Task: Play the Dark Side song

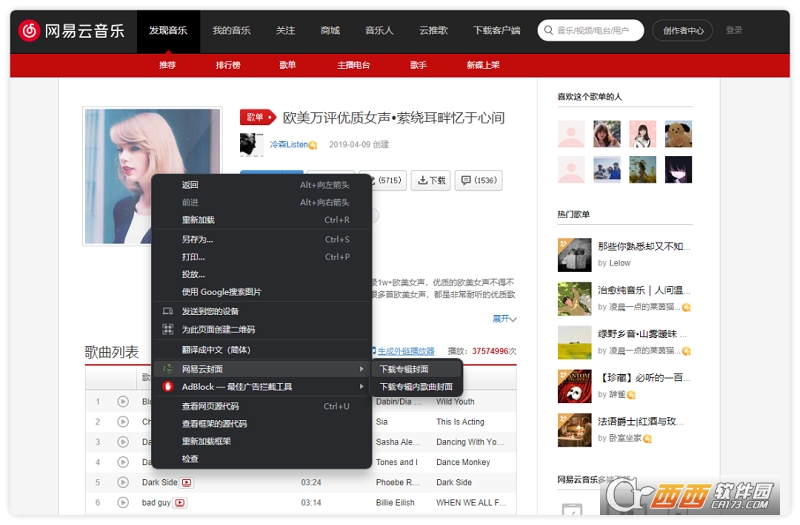Action: (123, 482)
